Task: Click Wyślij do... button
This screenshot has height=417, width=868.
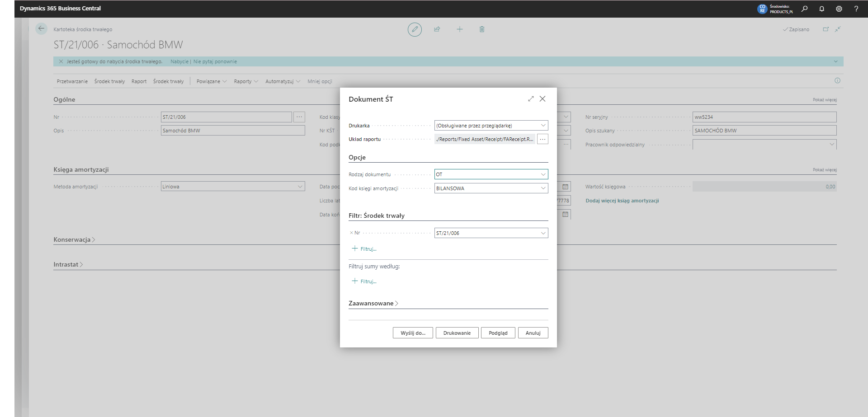Action: pos(413,333)
